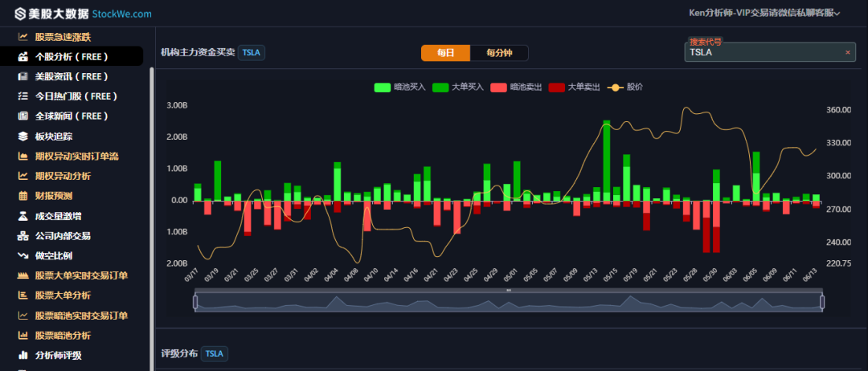This screenshot has width=868, height=371.
Task: Switch the chart to 每日 view
Action: point(445,52)
